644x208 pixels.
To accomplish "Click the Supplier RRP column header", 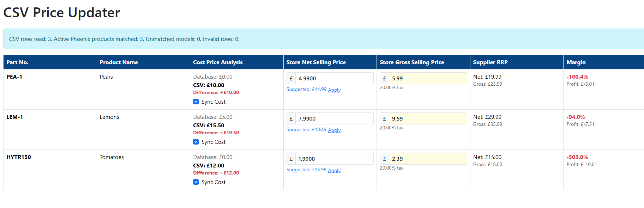I will [x=517, y=62].
